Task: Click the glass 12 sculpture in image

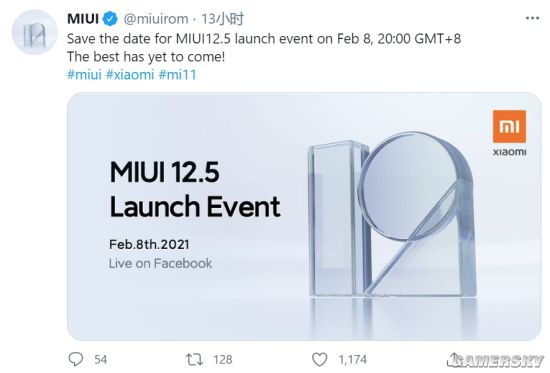Action: [392, 214]
